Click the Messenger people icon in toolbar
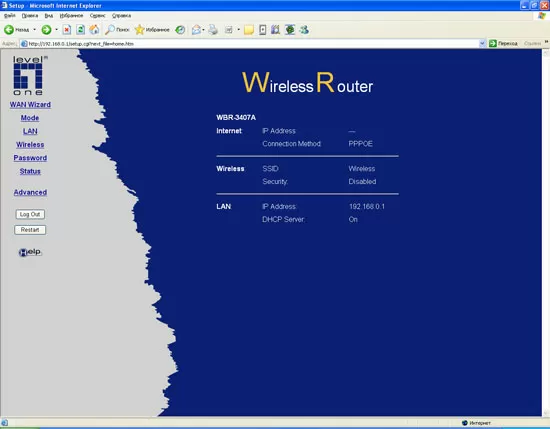The width and height of the screenshot is (550, 429). click(304, 30)
